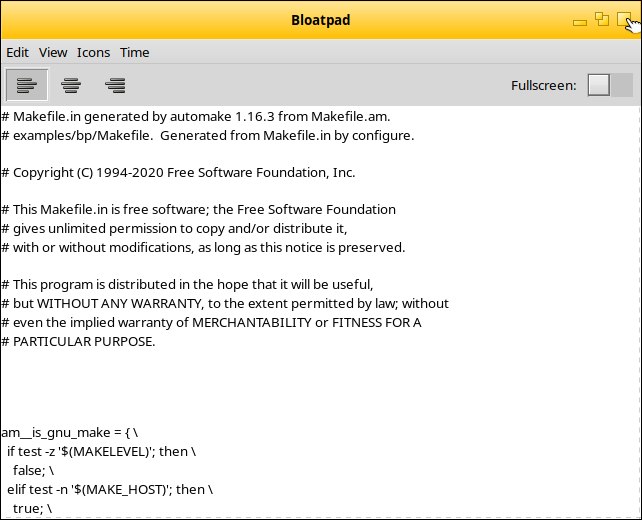This screenshot has width=642, height=520.
Task: Open the Icons menu
Action: [x=93, y=52]
